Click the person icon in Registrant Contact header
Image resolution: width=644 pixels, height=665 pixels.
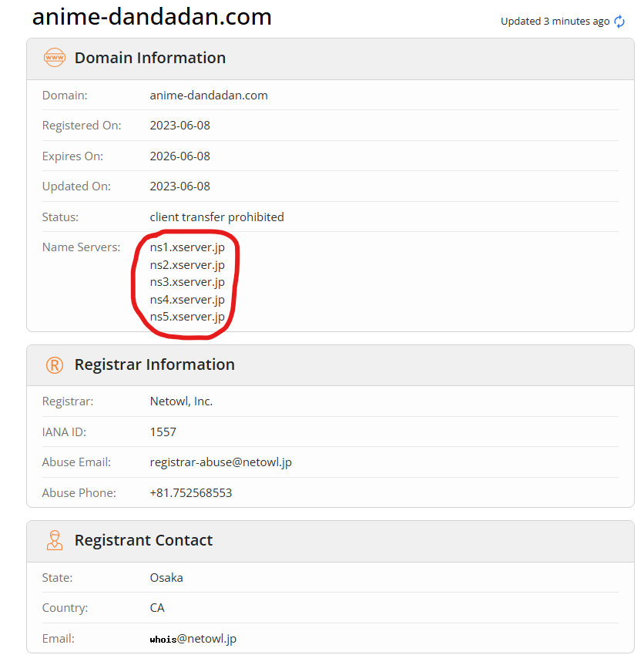55,540
